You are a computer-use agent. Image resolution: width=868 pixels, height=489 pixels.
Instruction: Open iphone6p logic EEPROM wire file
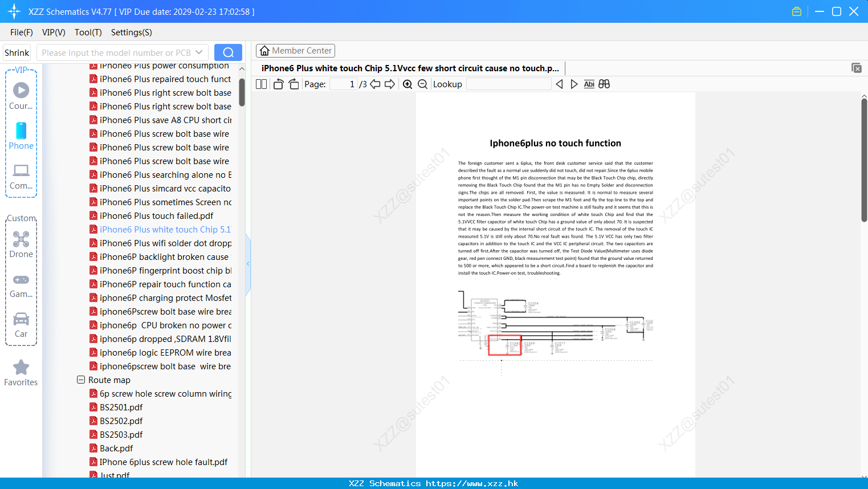pos(160,353)
